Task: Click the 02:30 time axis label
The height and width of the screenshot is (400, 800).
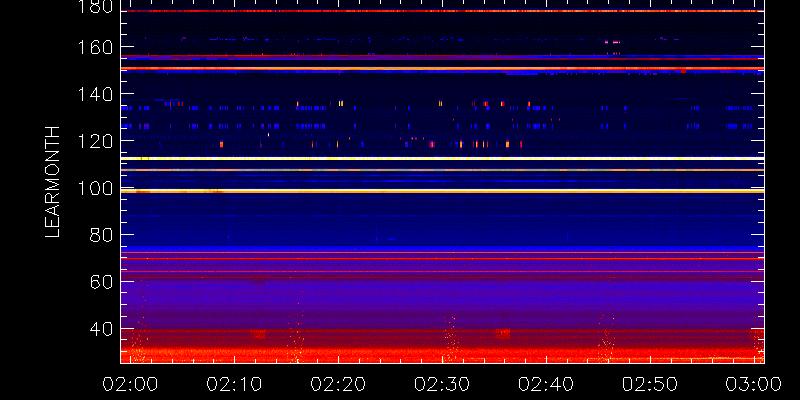Action: (442, 384)
